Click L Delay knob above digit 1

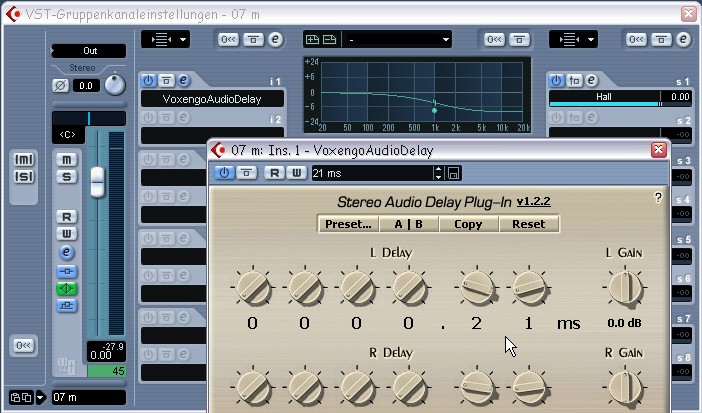(529, 288)
